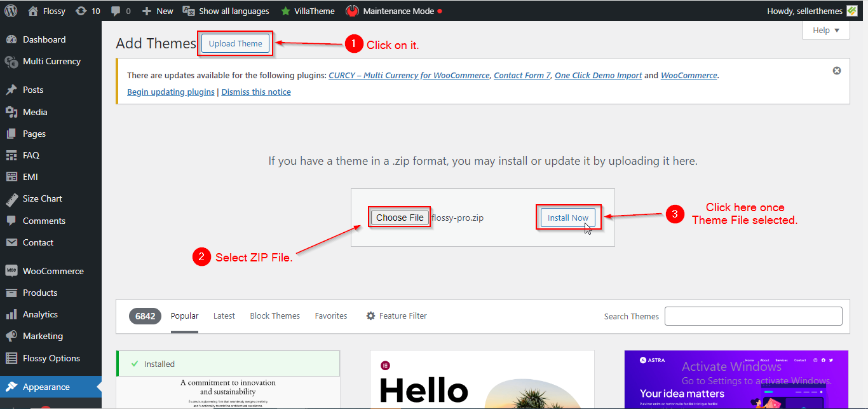The image size is (868, 409).
Task: Open the 10 pending updates
Action: point(88,11)
